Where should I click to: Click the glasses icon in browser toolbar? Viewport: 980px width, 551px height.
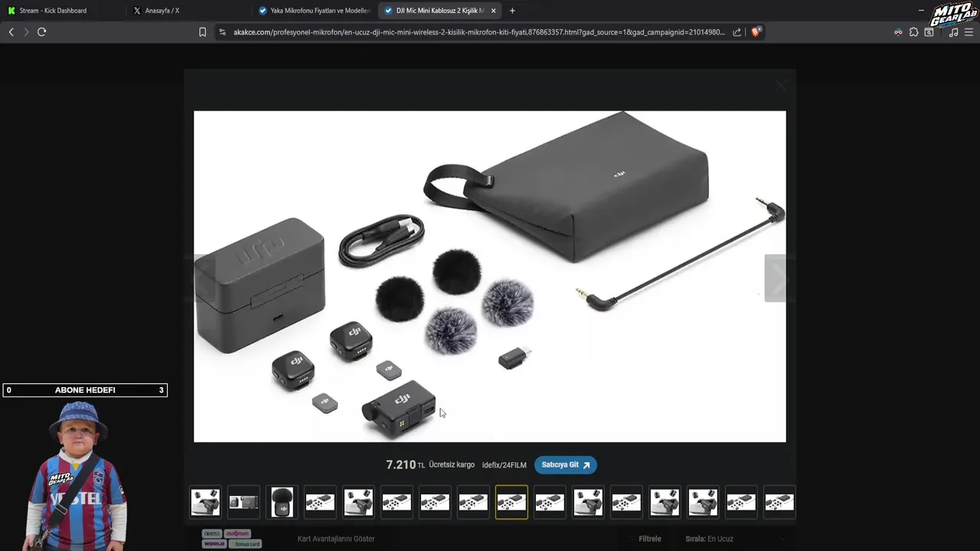898,32
